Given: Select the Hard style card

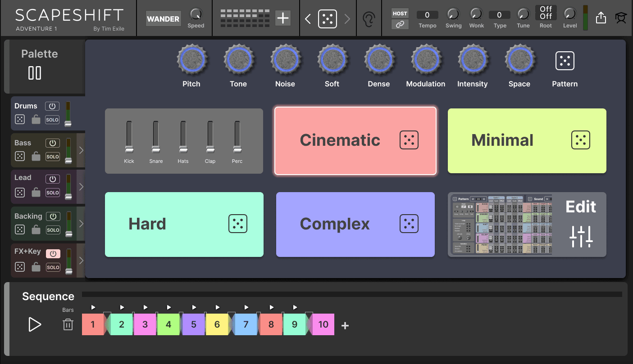Looking at the screenshot, I should point(184,225).
